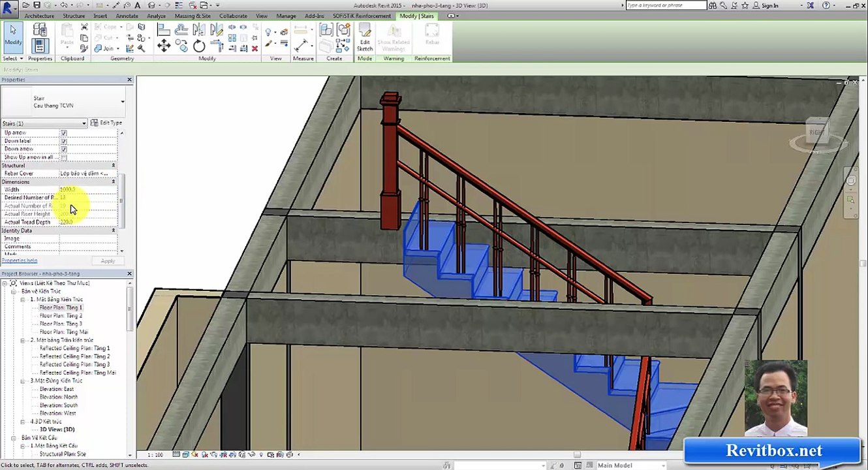Viewport: 868px width, 470px height.
Task: Select the Align tool
Action: (x=164, y=29)
